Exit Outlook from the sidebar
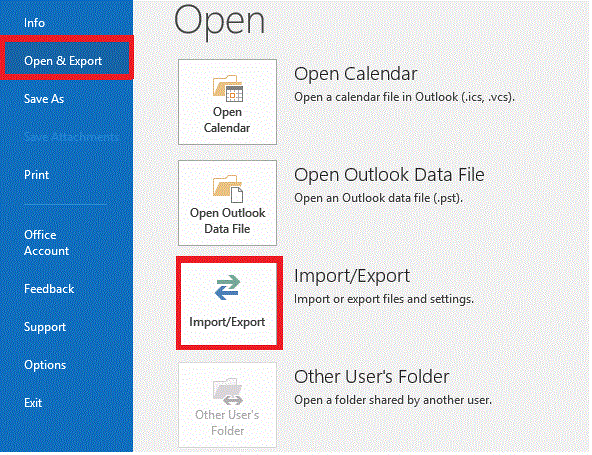 (33, 403)
